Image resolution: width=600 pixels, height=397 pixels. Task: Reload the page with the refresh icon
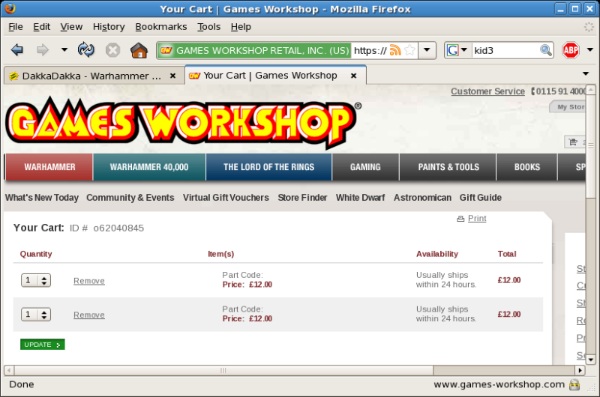coord(86,50)
